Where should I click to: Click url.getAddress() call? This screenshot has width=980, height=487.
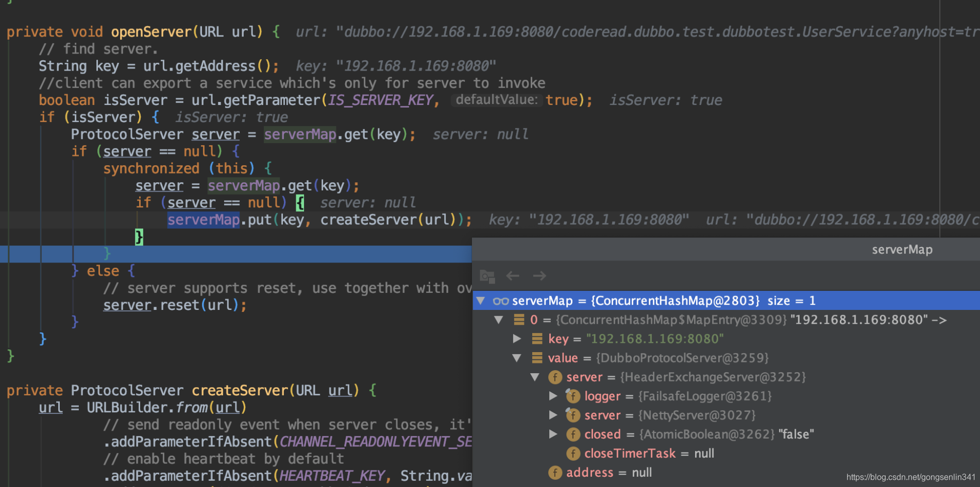click(x=207, y=66)
